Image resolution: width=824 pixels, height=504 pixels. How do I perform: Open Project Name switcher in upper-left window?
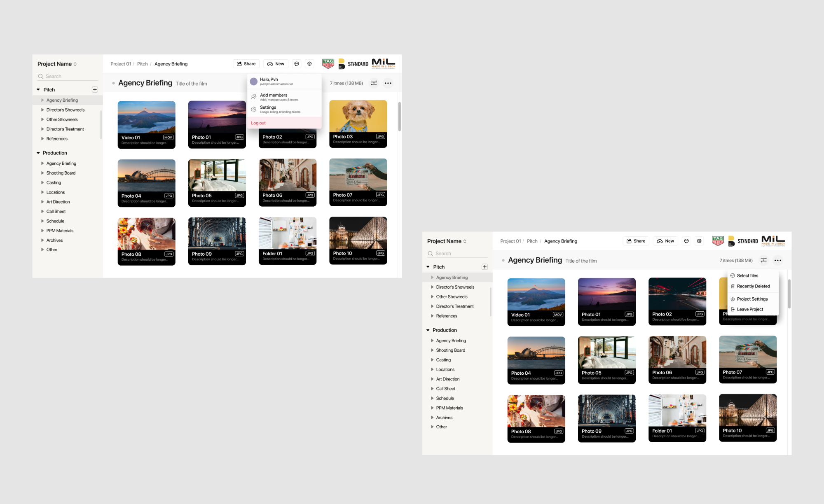click(x=57, y=64)
